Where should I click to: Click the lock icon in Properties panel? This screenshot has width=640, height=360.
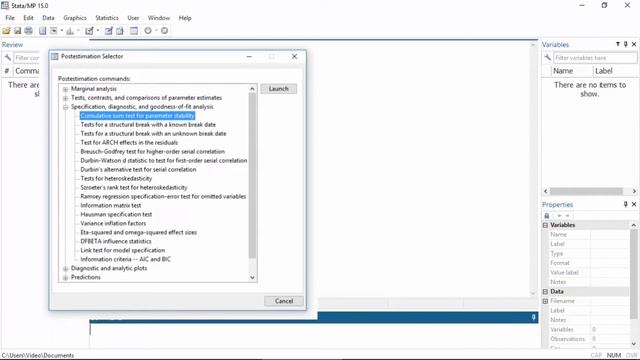547,216
